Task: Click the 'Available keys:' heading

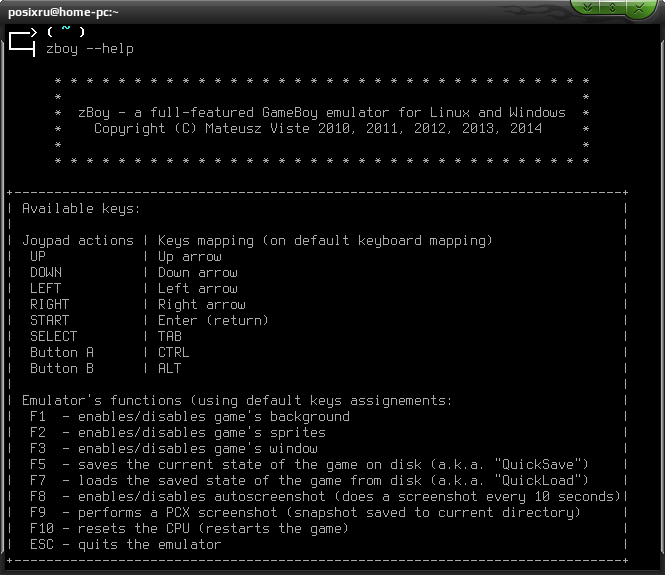Action: (81, 209)
